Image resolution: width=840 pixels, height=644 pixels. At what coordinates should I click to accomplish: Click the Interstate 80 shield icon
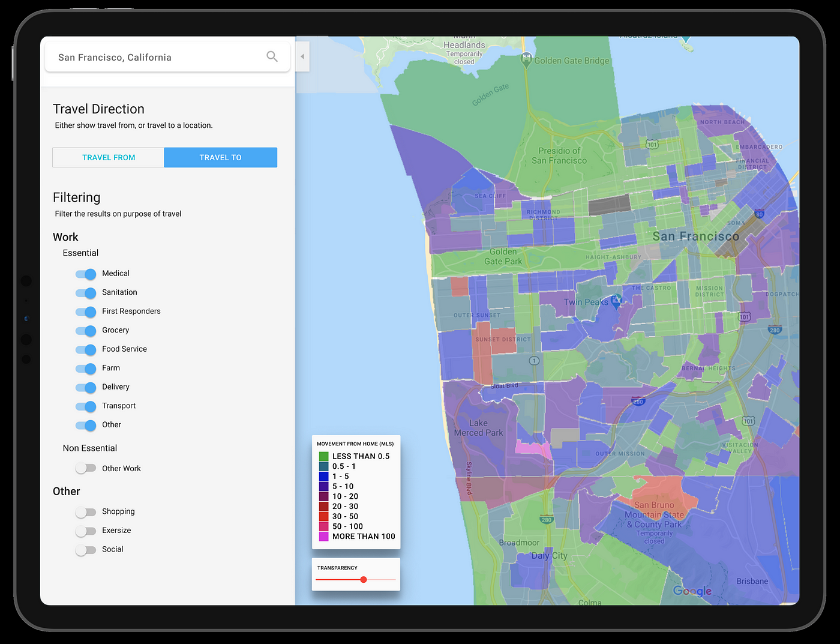(x=760, y=214)
